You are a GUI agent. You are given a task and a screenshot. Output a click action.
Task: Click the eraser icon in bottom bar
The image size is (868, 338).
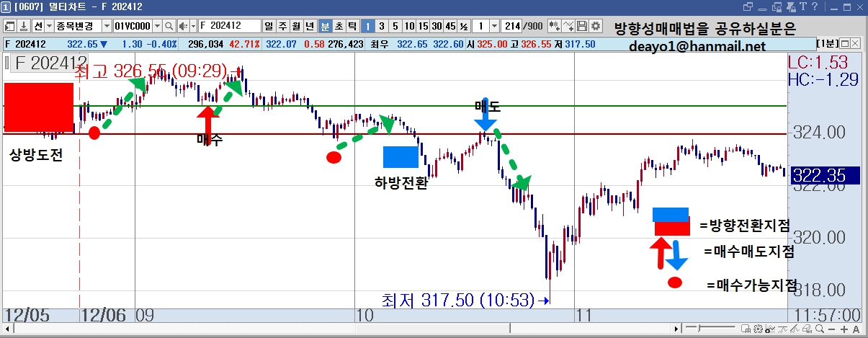pos(807,329)
